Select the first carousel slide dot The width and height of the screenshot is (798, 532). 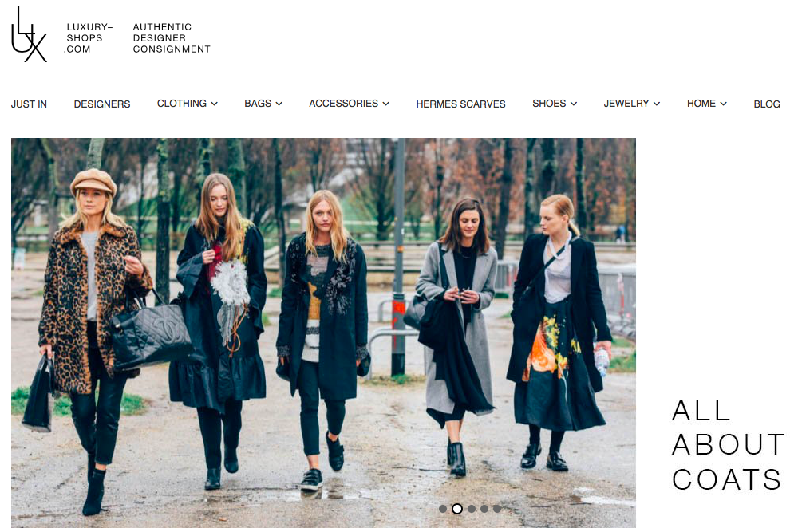(443, 509)
